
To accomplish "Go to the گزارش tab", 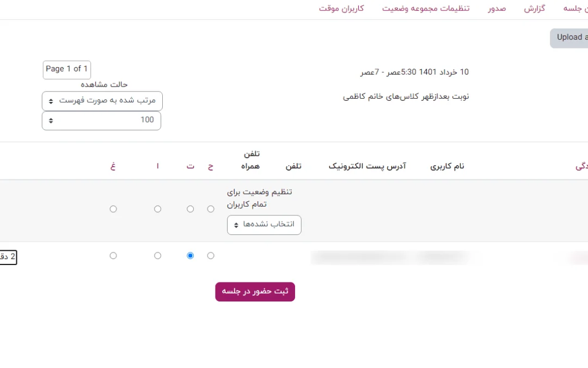I will (x=535, y=9).
